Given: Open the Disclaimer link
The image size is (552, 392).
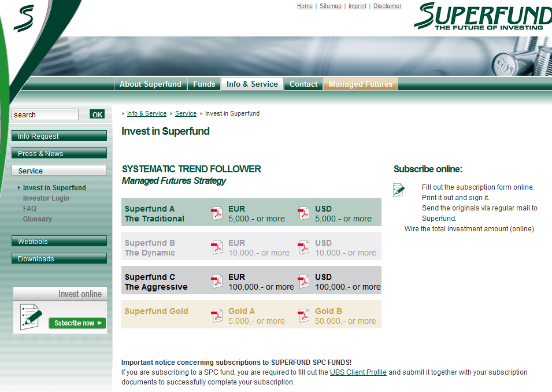Looking at the screenshot, I should pos(387,6).
